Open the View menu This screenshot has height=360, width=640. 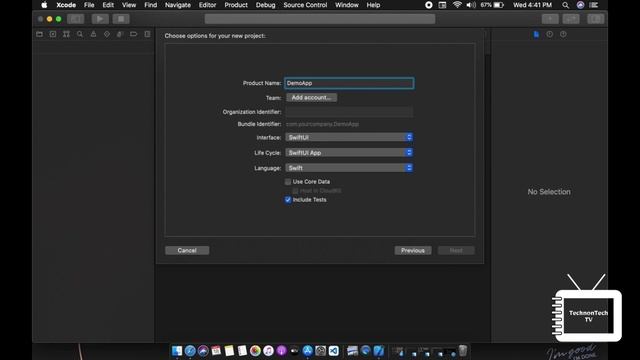(x=129, y=5)
